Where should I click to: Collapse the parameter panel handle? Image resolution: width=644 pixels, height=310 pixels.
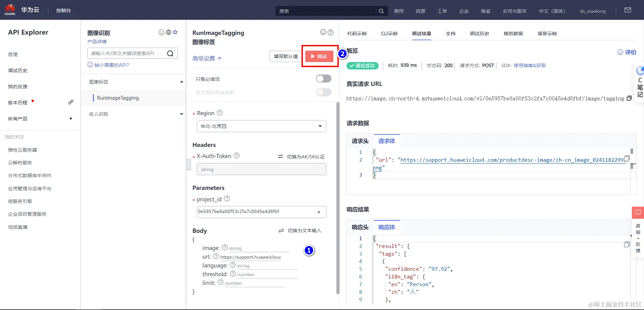tap(189, 165)
